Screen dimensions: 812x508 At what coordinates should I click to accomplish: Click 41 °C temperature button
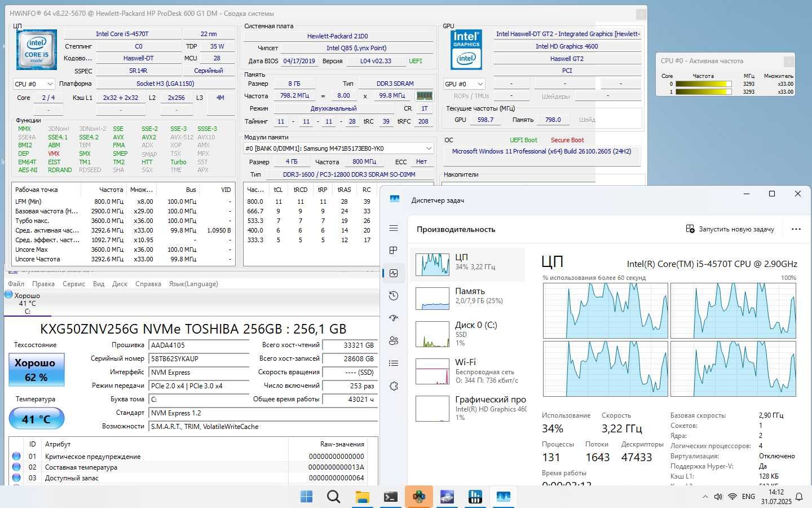coord(36,419)
